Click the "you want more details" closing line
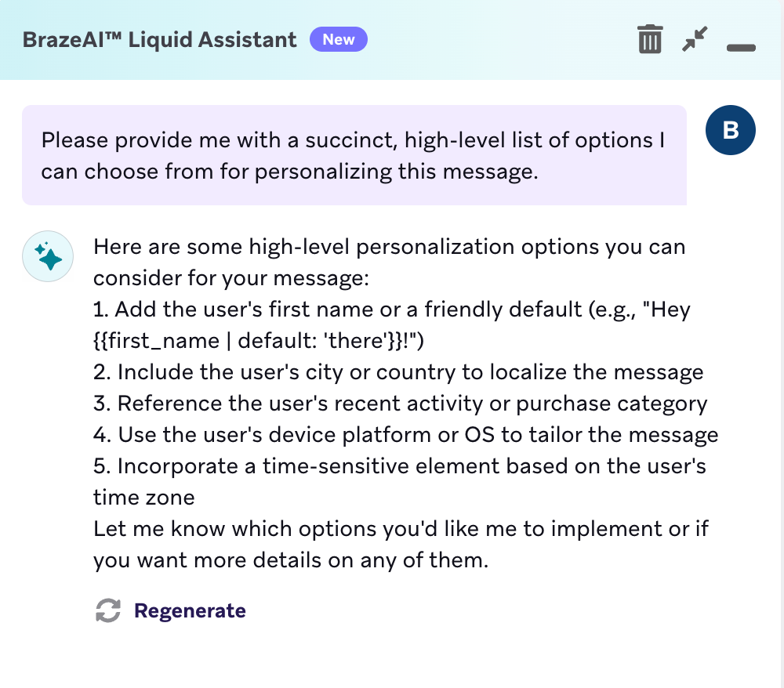 pos(291,560)
